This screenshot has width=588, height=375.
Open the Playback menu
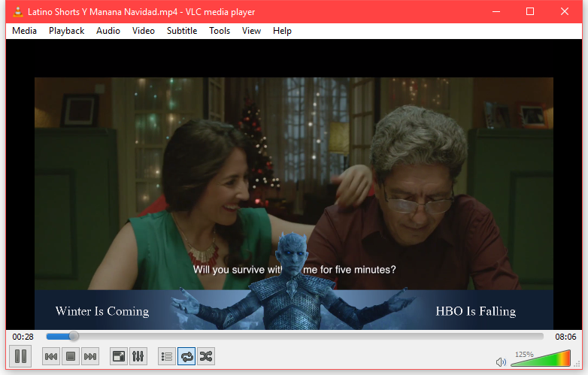click(66, 31)
